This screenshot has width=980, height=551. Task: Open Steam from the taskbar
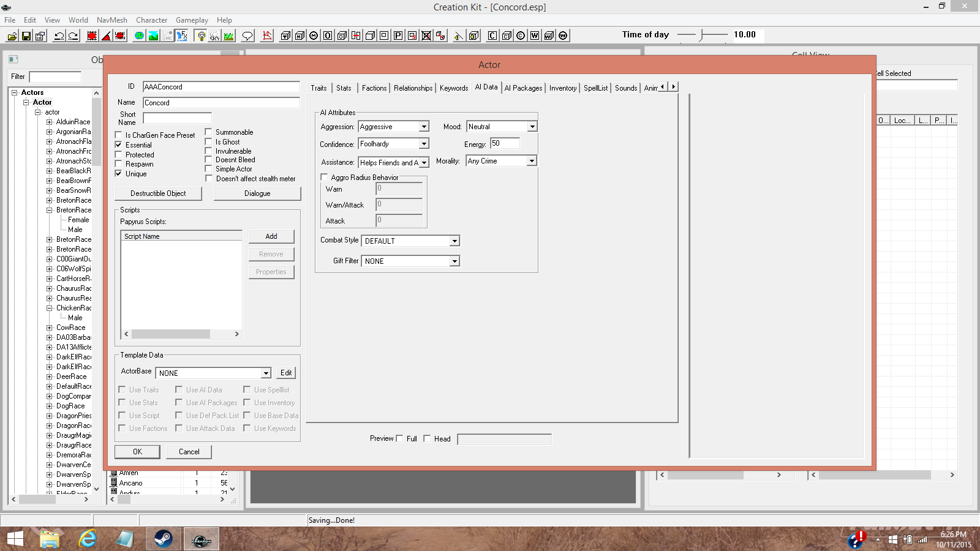tap(163, 539)
